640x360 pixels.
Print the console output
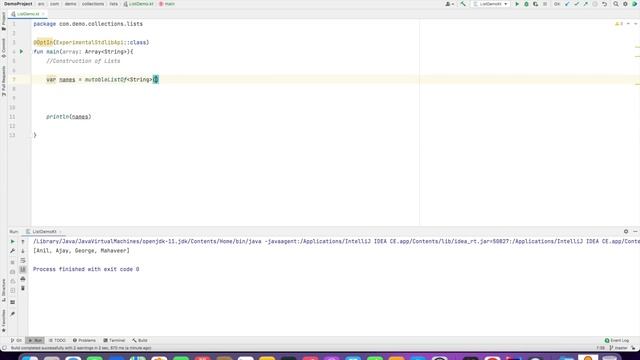(x=23, y=279)
